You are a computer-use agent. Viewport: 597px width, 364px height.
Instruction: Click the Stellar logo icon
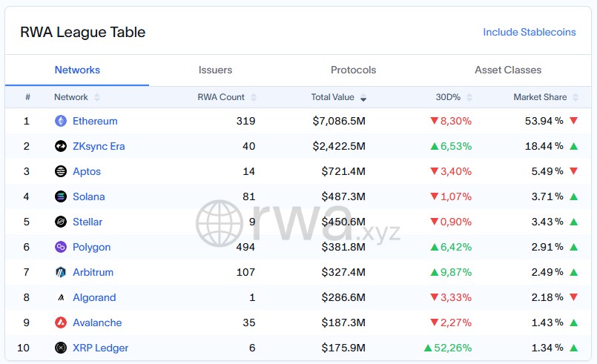point(61,222)
